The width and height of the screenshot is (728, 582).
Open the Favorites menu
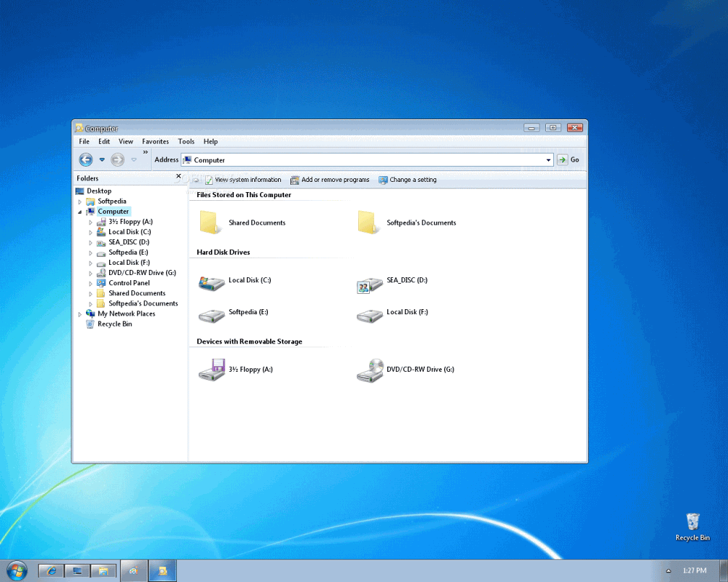[x=155, y=142]
